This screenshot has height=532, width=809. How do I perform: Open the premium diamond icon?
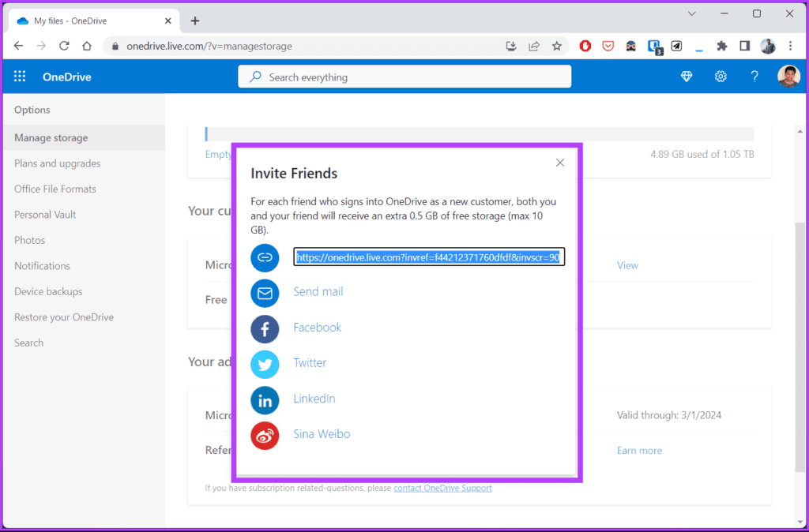pos(687,77)
